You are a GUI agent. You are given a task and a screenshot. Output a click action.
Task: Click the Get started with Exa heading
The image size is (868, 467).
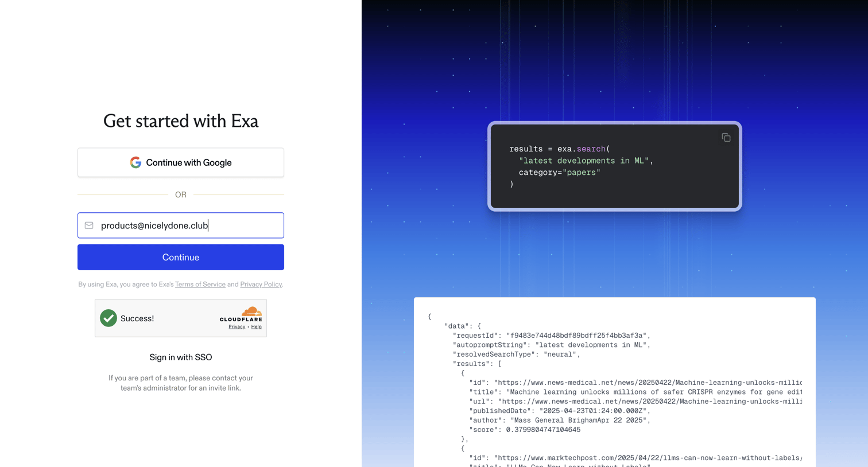point(181,121)
